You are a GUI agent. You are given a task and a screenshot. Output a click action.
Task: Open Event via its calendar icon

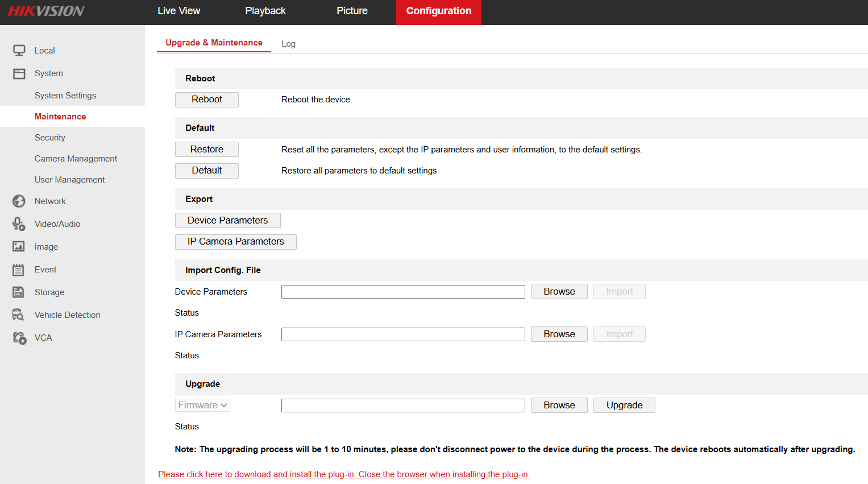tap(19, 270)
